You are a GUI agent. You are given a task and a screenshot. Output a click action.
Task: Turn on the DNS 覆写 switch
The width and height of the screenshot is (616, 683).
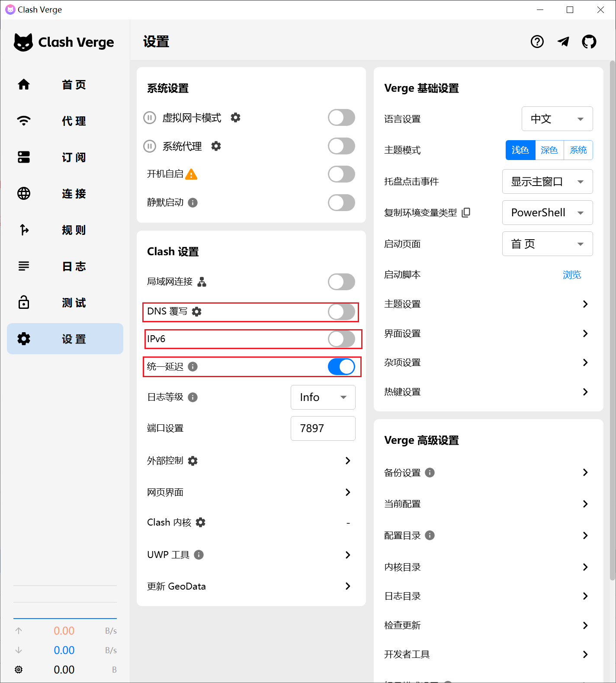tap(341, 311)
